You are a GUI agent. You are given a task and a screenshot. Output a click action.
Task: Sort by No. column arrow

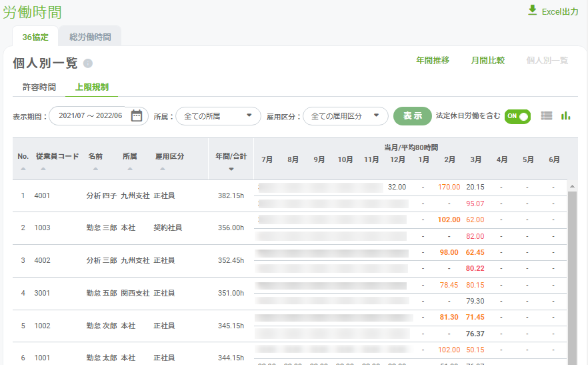(x=23, y=169)
